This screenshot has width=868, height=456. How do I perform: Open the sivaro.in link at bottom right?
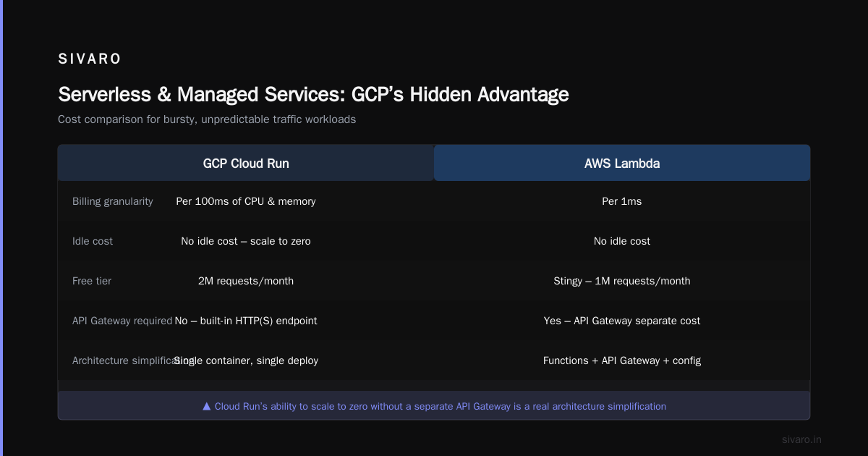tap(802, 439)
